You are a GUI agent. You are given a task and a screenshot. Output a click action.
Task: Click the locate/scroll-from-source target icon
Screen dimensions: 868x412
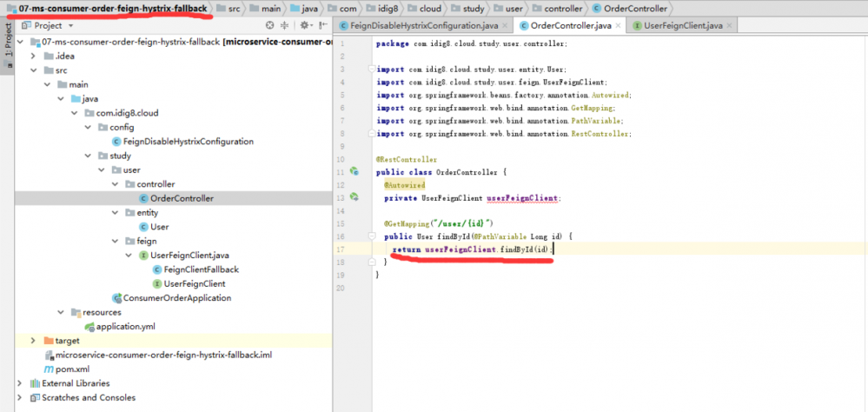[268, 26]
